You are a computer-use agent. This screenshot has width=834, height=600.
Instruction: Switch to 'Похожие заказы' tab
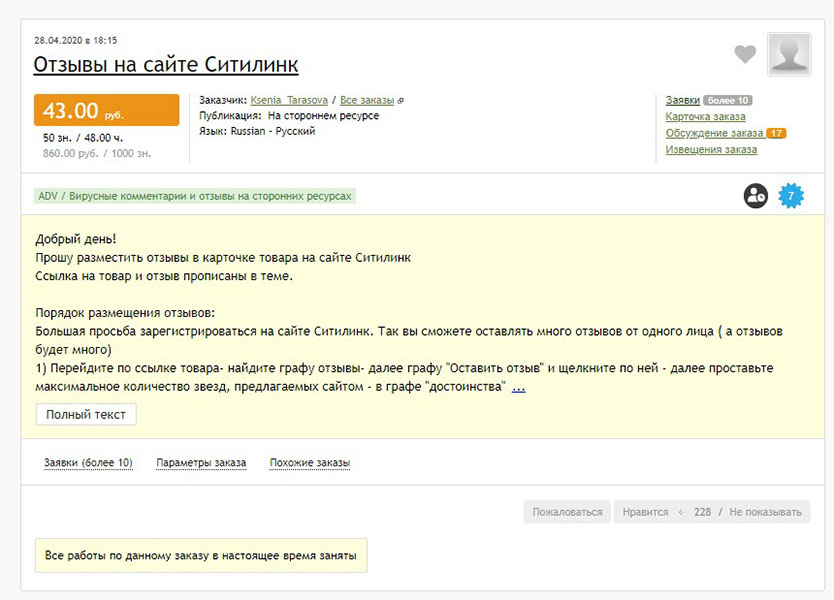310,463
